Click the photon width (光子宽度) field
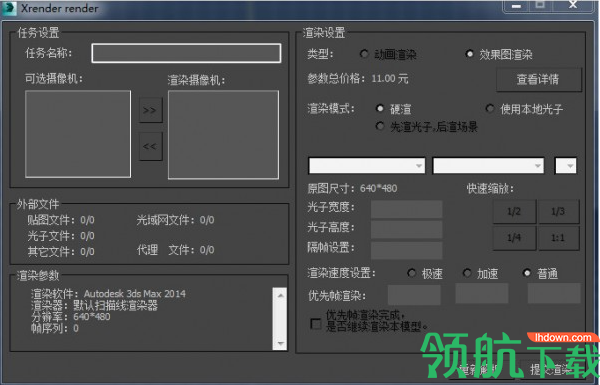Screen dimensions: 600x385 [406, 209]
